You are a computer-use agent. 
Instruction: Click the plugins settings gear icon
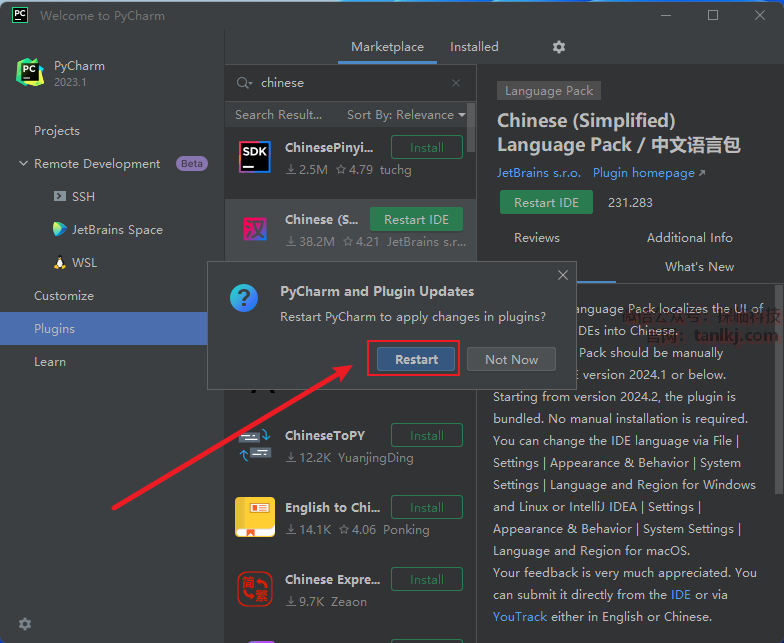point(559,47)
